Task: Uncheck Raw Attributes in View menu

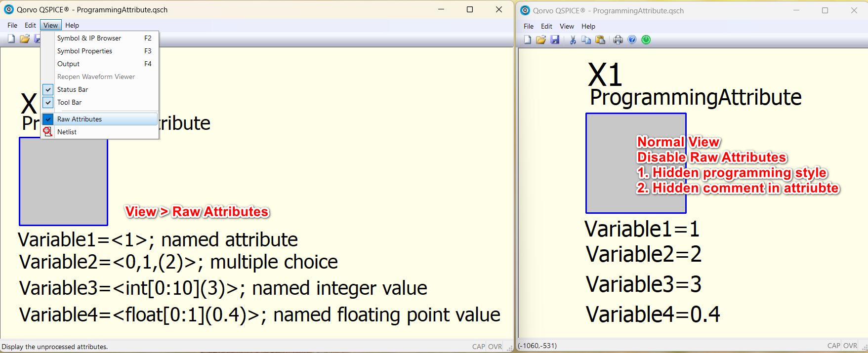Action: point(80,119)
